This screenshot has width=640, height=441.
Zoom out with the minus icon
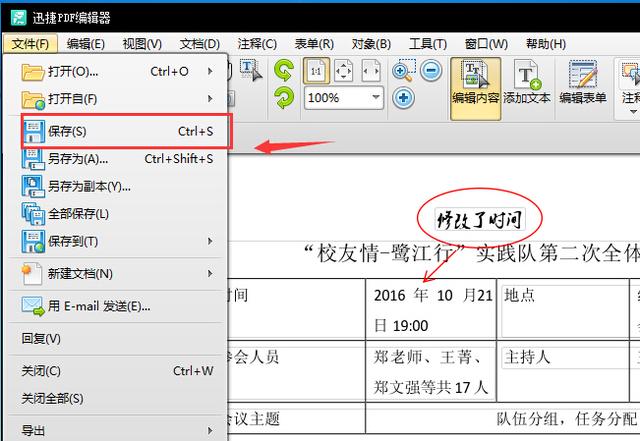[x=431, y=70]
